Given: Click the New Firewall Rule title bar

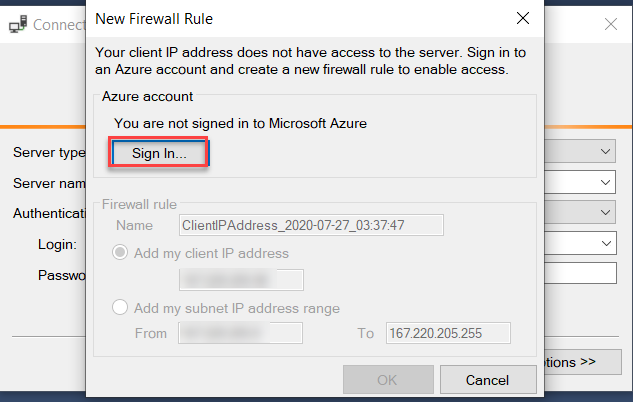Looking at the screenshot, I should pos(300,18).
